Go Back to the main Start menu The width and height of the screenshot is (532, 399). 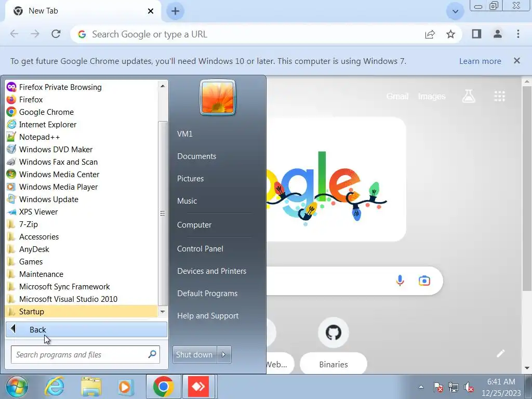[87, 329]
